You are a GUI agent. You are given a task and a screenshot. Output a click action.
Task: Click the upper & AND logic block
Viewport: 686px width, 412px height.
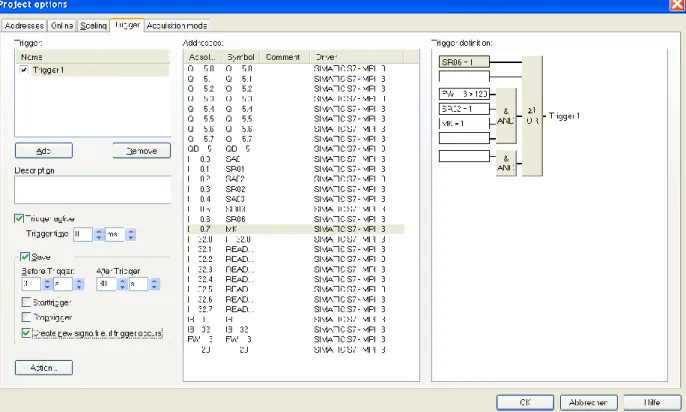(506, 116)
